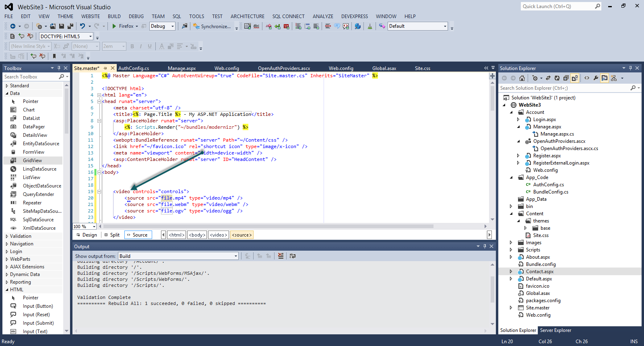Switch to Split view

tap(111, 235)
